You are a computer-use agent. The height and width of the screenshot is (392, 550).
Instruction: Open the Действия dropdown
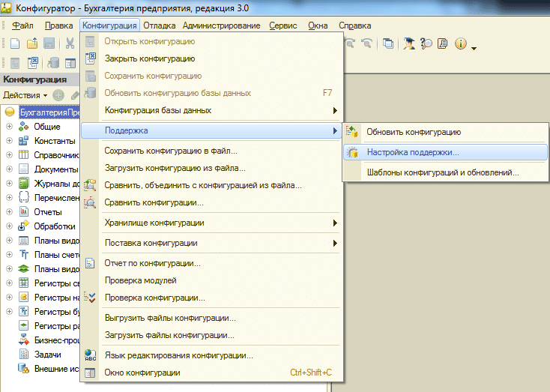click(x=25, y=96)
